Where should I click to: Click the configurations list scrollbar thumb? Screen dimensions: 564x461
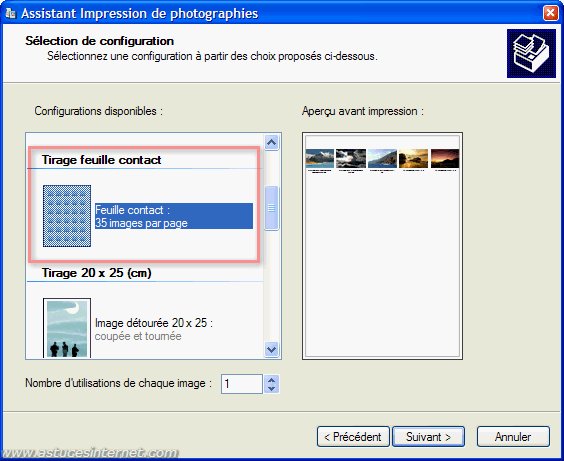point(272,208)
